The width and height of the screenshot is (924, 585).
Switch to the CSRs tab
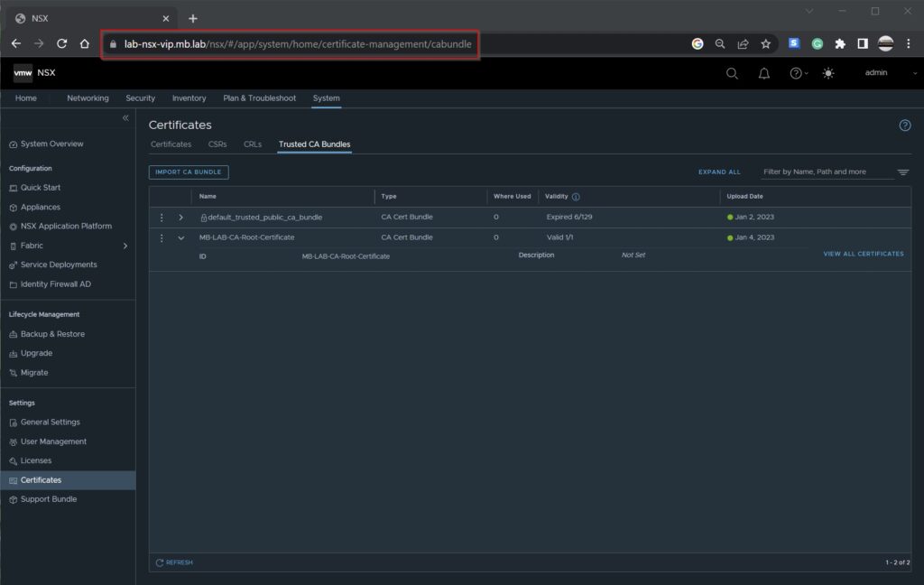click(217, 144)
